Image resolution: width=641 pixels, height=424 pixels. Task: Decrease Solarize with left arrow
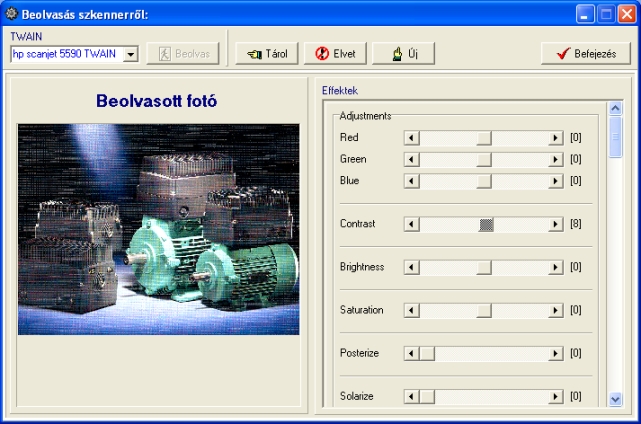point(412,397)
